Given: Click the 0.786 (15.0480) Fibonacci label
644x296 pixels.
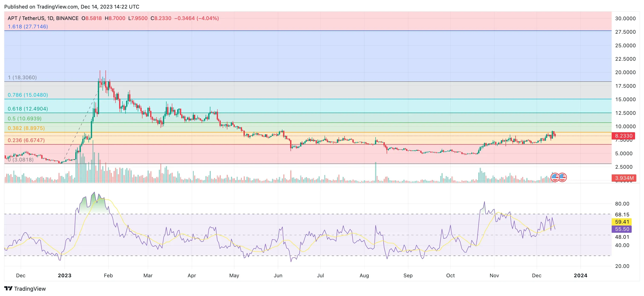Looking at the screenshot, I should 28,95.
